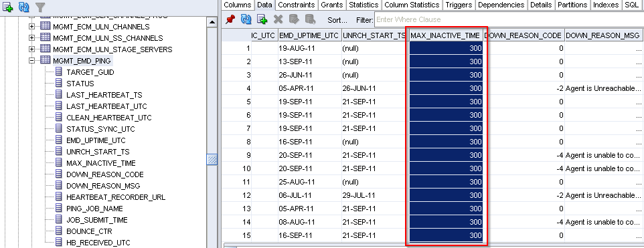Click the filter Where Clause input field
Image resolution: width=644 pixels, height=248 pixels.
tap(509, 19)
